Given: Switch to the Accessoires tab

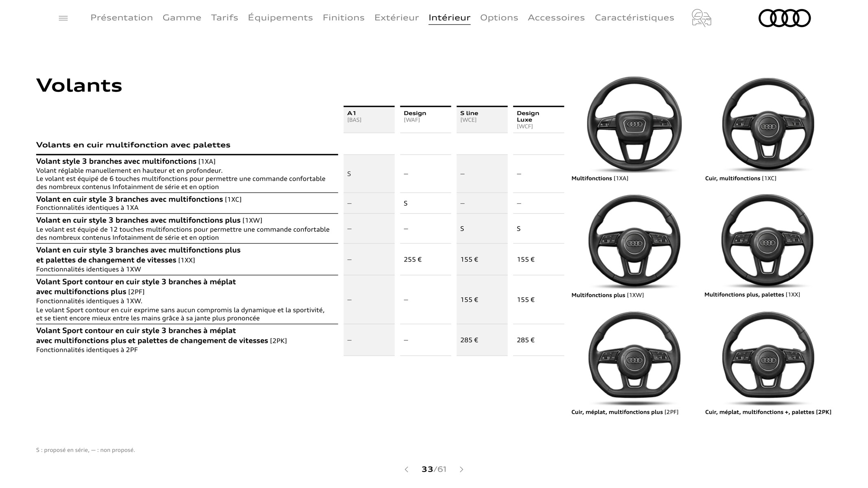Looking at the screenshot, I should [x=556, y=17].
